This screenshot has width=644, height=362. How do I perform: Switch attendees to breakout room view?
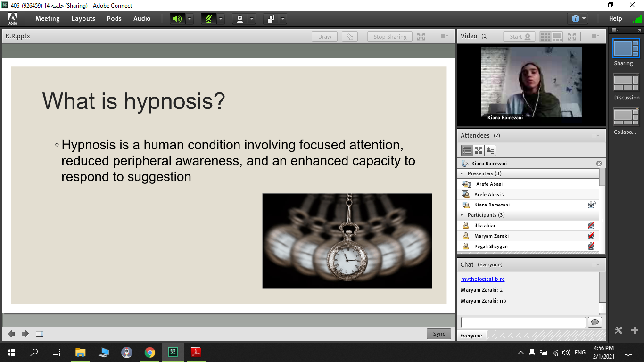pos(479,150)
